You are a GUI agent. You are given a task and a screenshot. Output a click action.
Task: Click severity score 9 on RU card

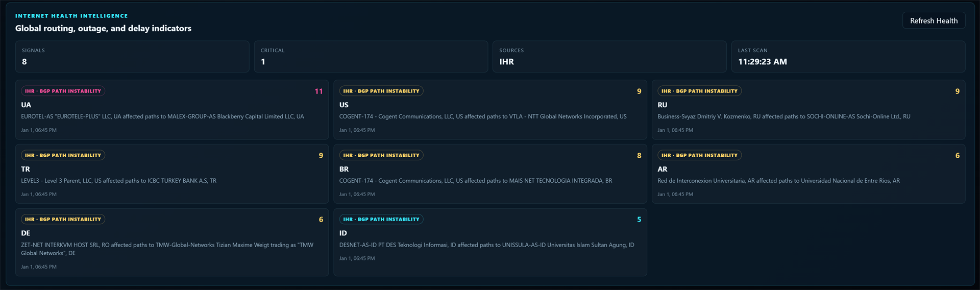(958, 91)
